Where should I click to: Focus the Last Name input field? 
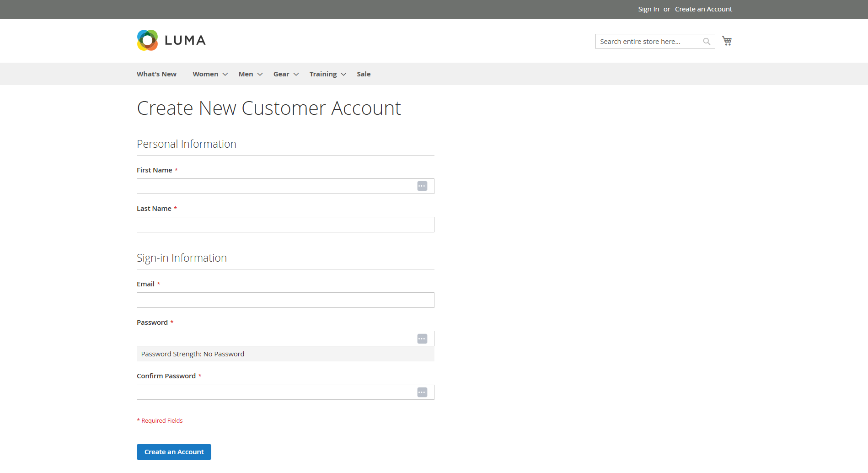285,225
